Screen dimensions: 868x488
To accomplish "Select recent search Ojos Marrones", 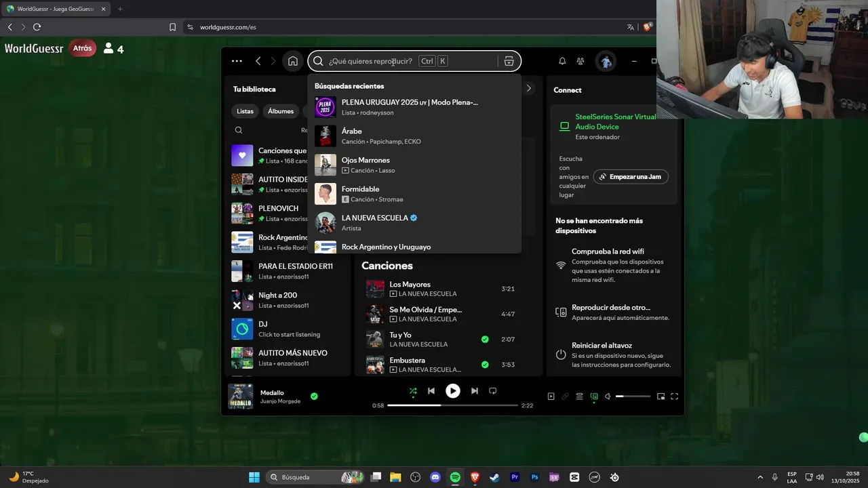I will [x=414, y=165].
